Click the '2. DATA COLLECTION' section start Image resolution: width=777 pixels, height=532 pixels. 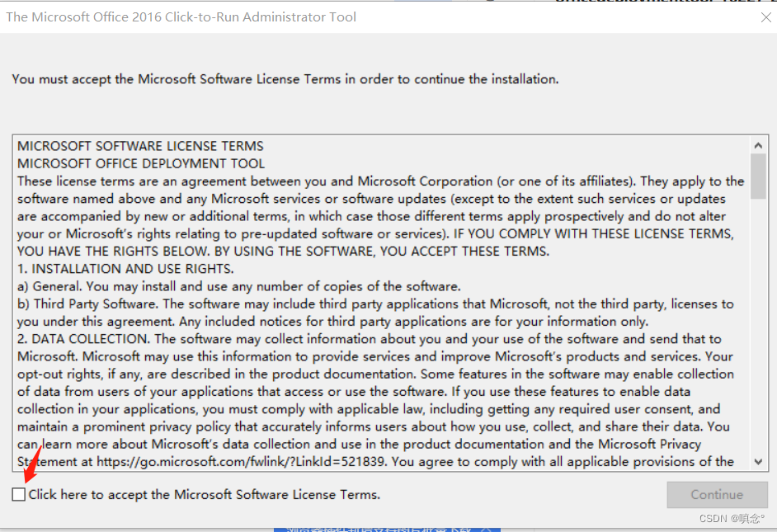[84, 339]
